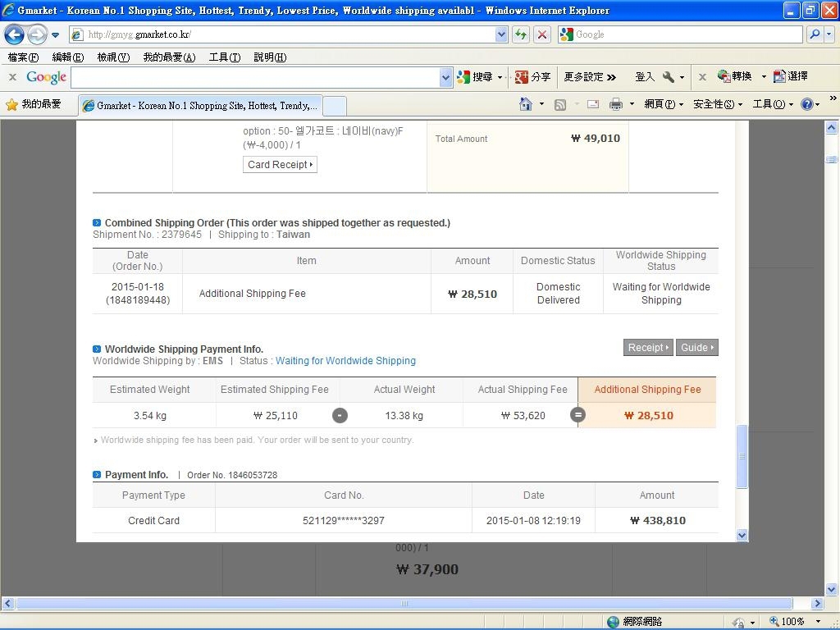Screen dimensions: 840x630
Task: Open the 檔案(F) menu
Action: pos(23,57)
